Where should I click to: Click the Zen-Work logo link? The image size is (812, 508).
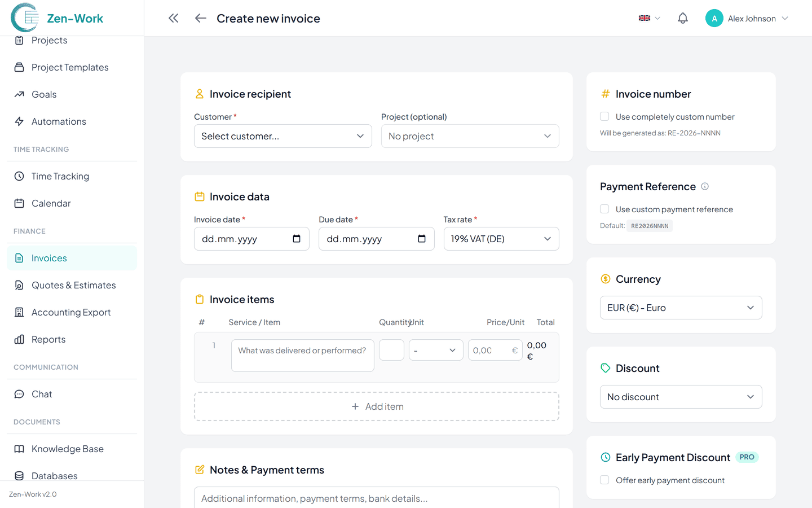click(58, 18)
